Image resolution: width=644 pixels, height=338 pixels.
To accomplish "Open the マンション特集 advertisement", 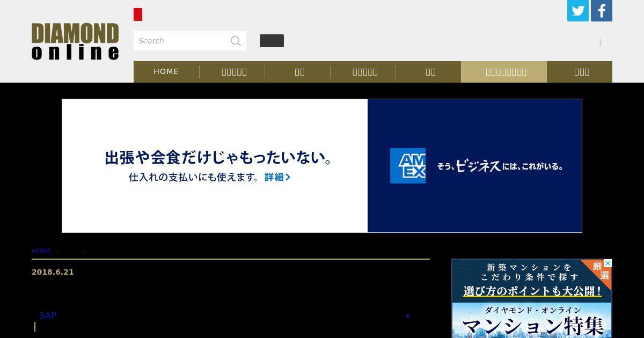I will [x=532, y=298].
